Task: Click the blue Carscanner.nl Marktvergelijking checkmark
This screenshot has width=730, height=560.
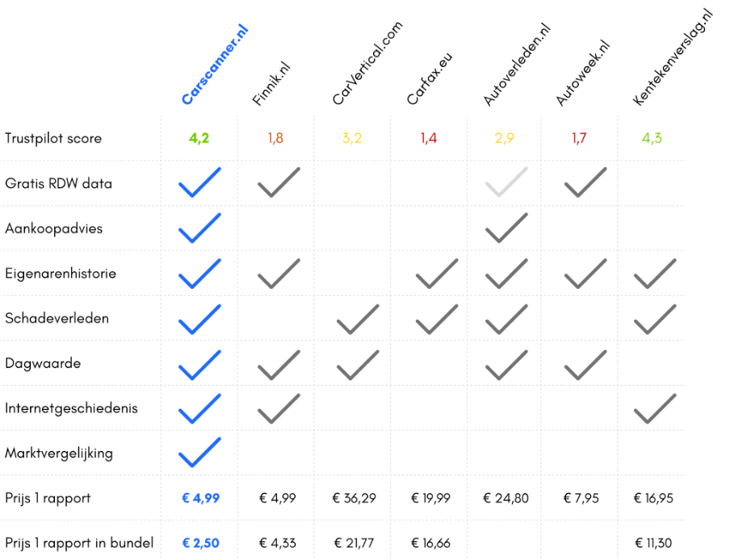Action: coord(199,453)
